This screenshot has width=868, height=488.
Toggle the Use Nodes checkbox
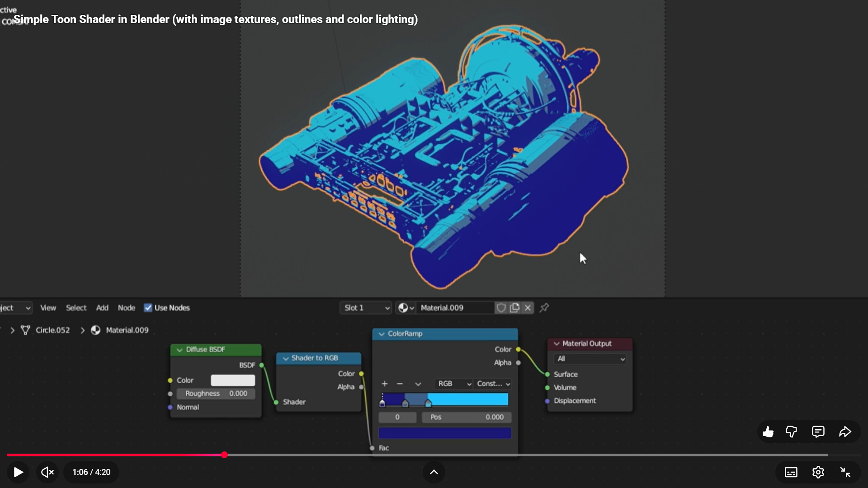coord(148,308)
